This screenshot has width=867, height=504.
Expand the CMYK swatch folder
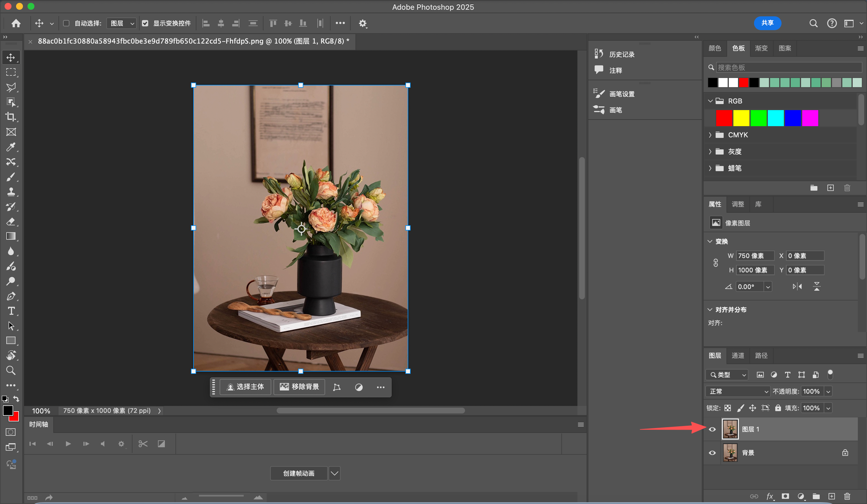pos(710,135)
